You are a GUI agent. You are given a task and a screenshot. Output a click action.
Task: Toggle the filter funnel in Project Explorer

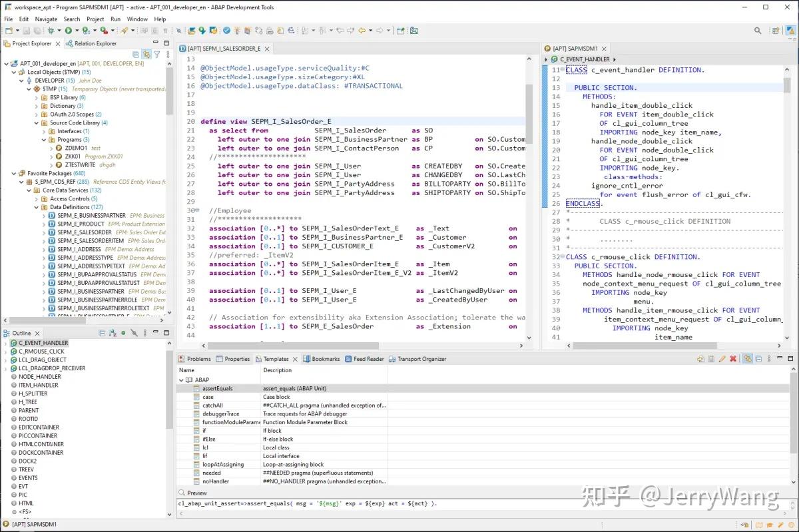(156, 55)
